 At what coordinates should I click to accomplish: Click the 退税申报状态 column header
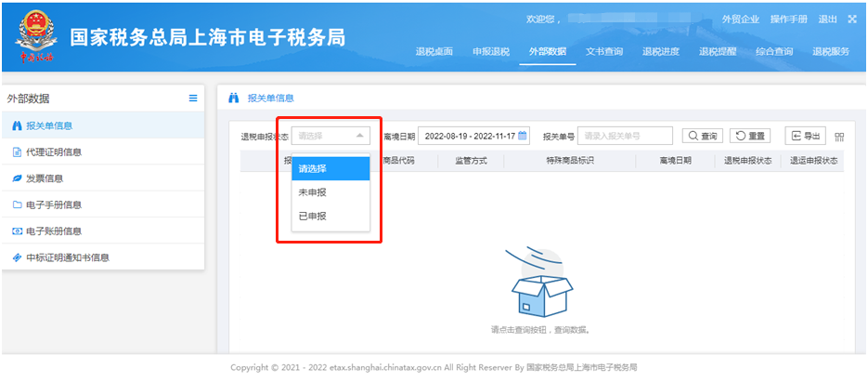point(748,161)
